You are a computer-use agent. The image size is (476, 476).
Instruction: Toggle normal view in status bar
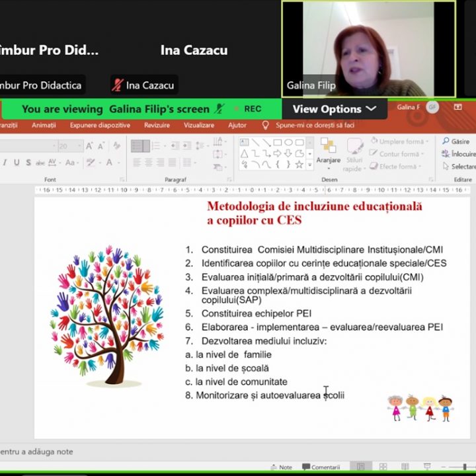tap(360, 467)
